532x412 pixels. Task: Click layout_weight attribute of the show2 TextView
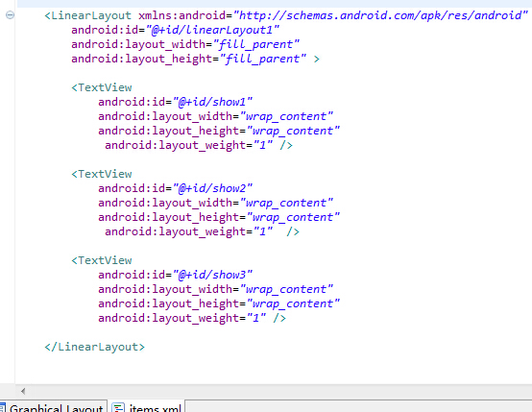point(188,231)
